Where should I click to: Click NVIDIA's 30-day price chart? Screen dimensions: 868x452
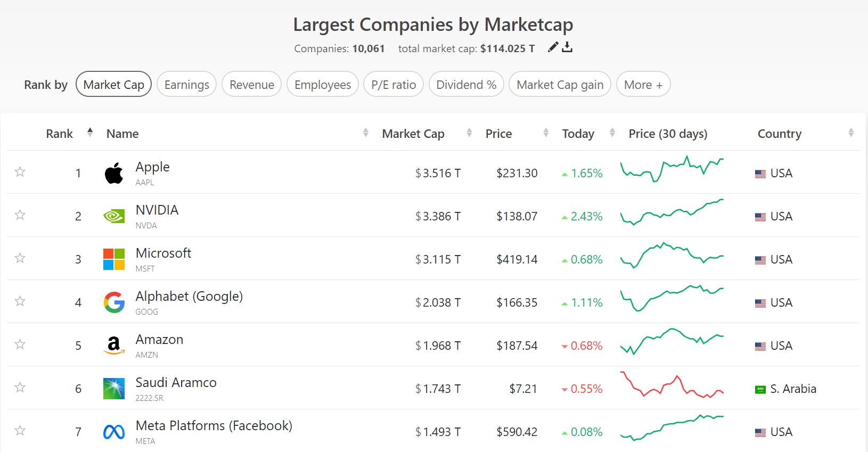672,212
